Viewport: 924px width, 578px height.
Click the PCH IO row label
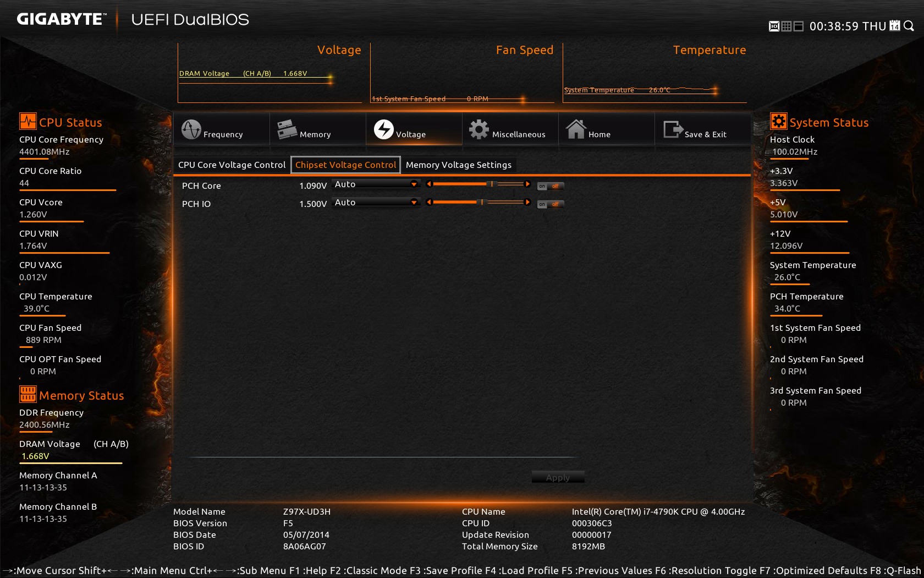click(x=196, y=204)
